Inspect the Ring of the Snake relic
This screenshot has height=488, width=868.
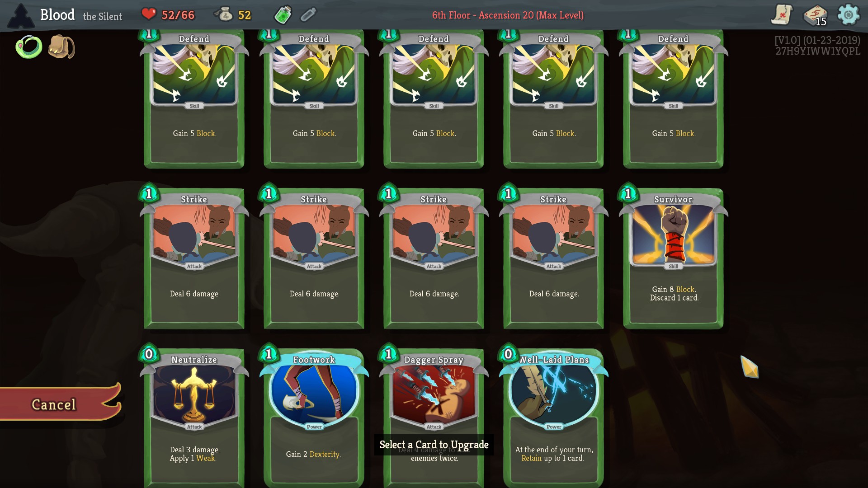(x=29, y=47)
